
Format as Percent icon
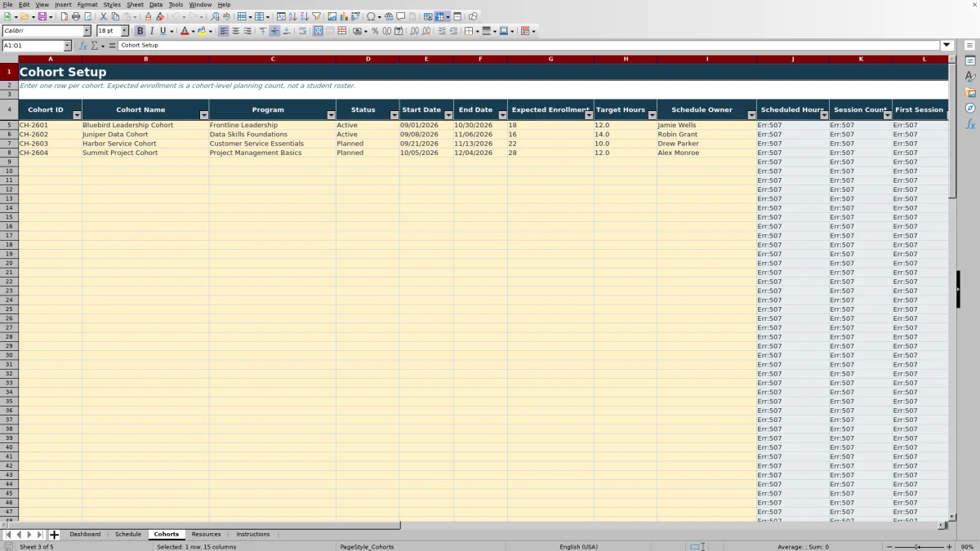tap(375, 31)
